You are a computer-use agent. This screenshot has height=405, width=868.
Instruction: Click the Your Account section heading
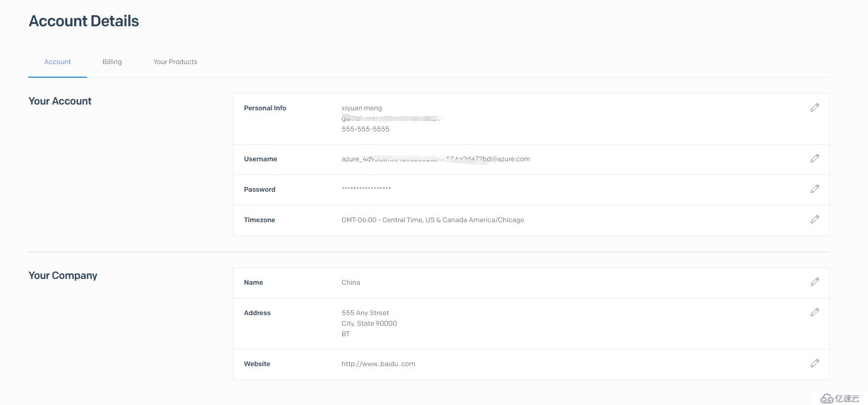pyautogui.click(x=60, y=101)
